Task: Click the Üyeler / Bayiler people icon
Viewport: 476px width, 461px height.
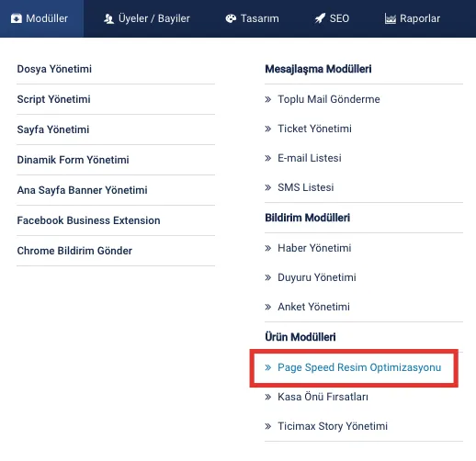Action: 108,18
